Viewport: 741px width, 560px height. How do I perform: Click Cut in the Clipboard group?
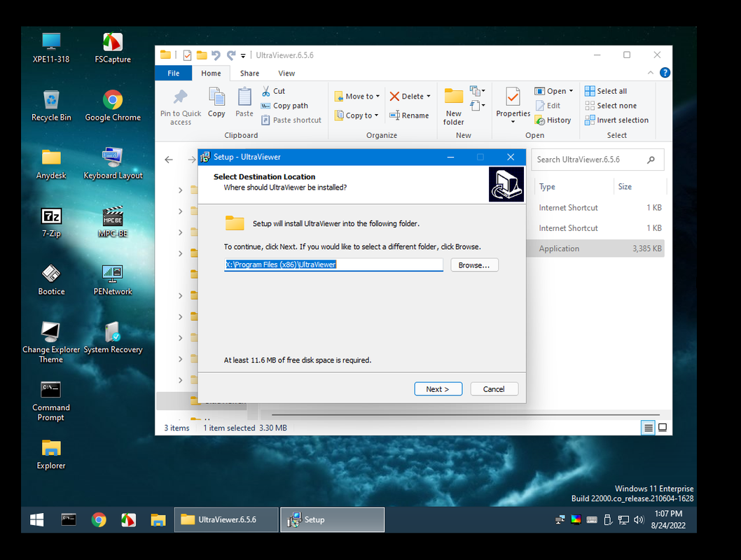coord(273,91)
